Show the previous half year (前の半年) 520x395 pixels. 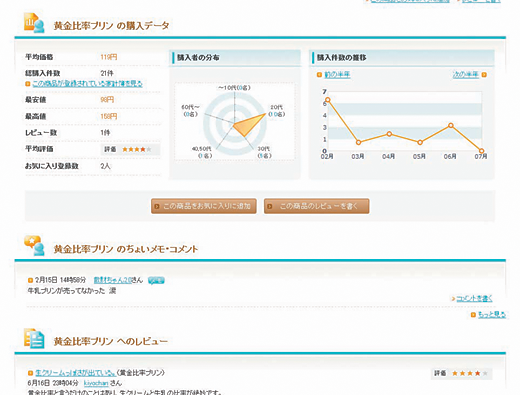(337, 75)
